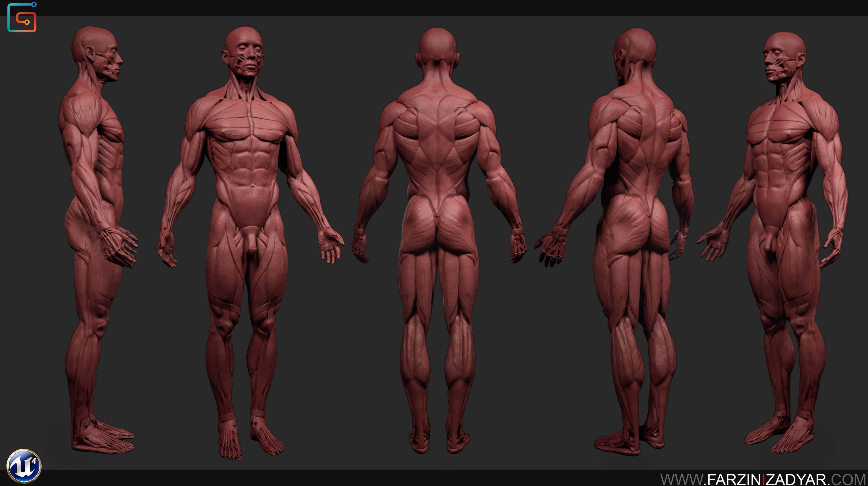Select the front-view anatomy figure's abdomen
868x486 pixels.
pos(251,165)
